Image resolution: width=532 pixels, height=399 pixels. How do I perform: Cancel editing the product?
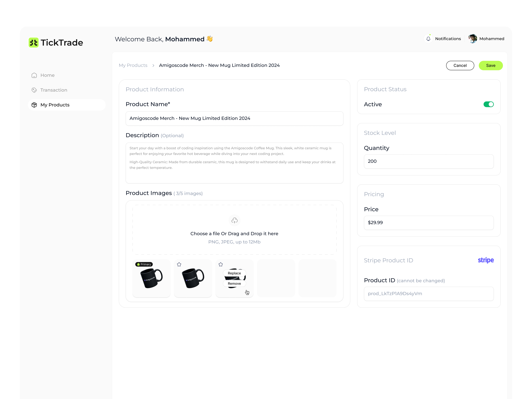tap(460, 65)
